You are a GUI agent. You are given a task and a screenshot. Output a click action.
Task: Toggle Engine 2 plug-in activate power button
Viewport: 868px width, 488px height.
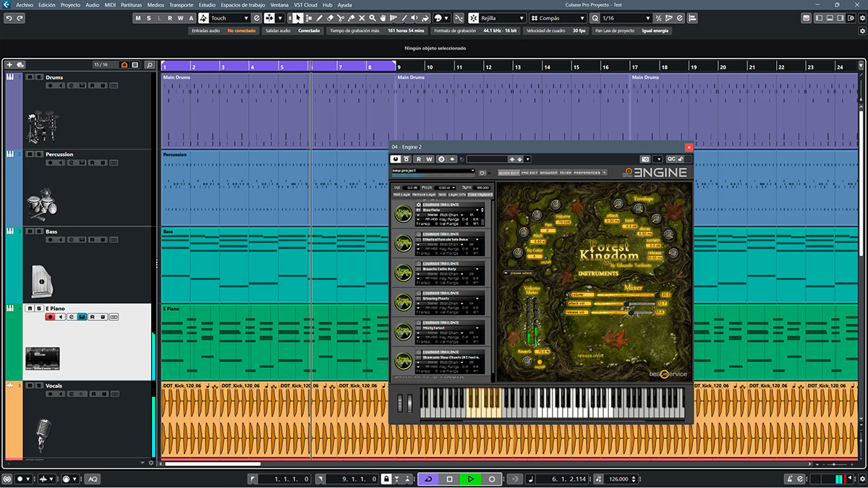click(396, 159)
